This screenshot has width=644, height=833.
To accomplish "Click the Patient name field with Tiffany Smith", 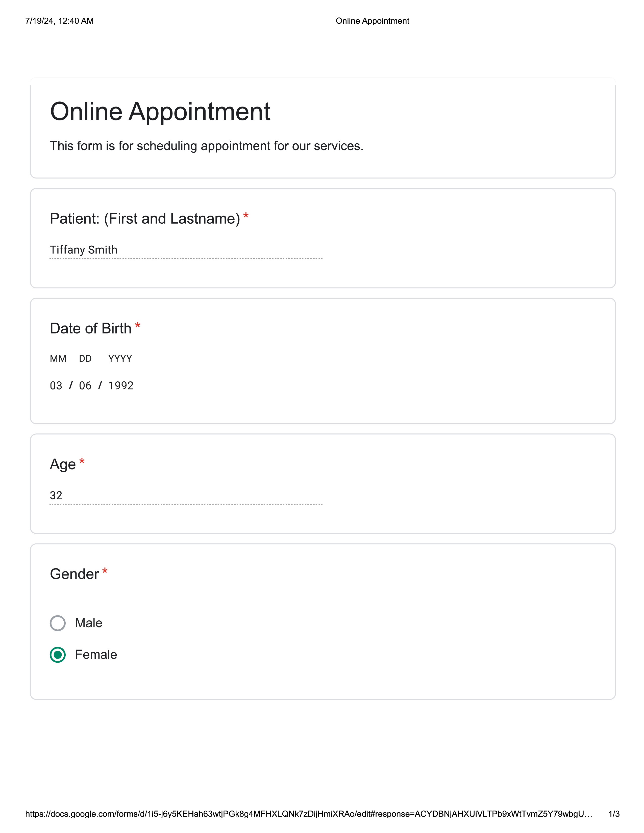I will (186, 250).
